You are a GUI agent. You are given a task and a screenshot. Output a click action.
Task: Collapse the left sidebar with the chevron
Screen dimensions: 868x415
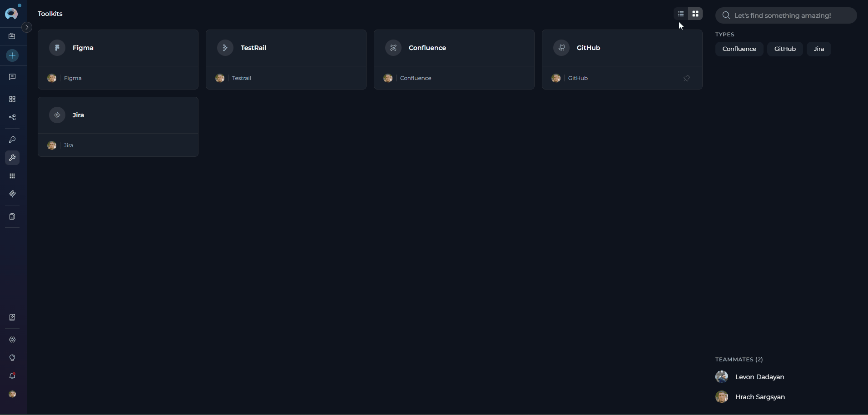click(x=27, y=27)
